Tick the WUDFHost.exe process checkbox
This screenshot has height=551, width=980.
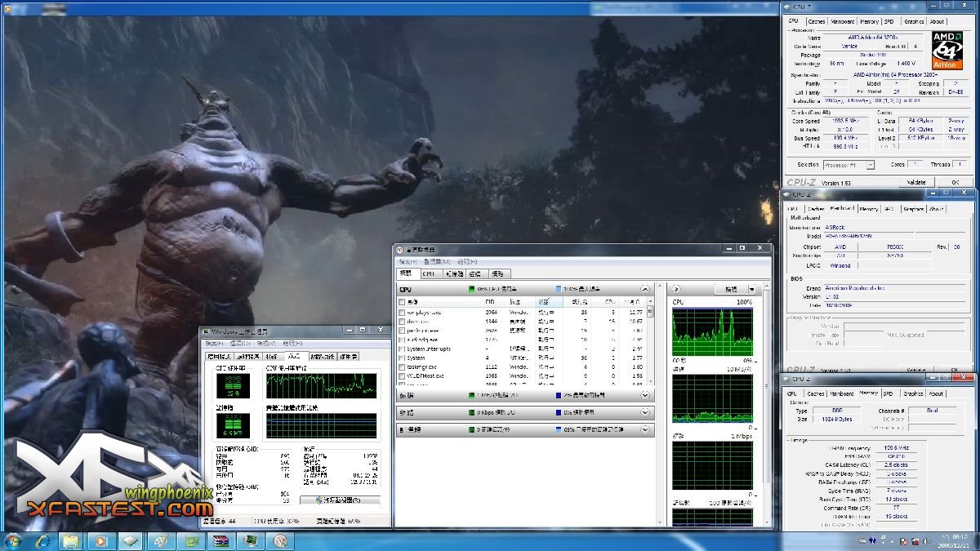click(401, 375)
